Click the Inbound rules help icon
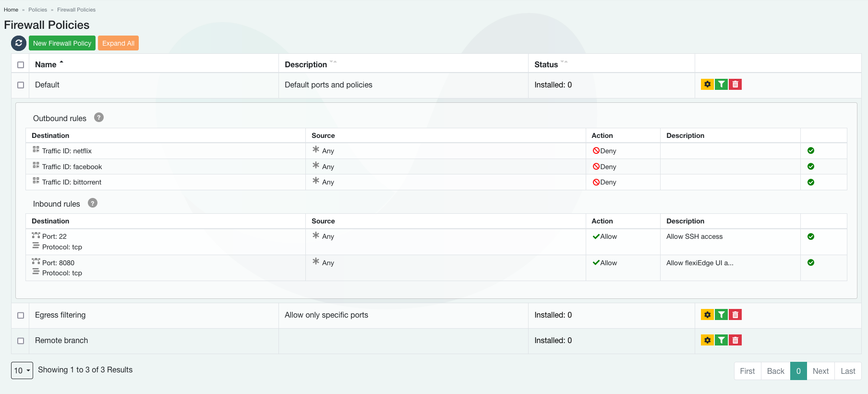 click(93, 203)
